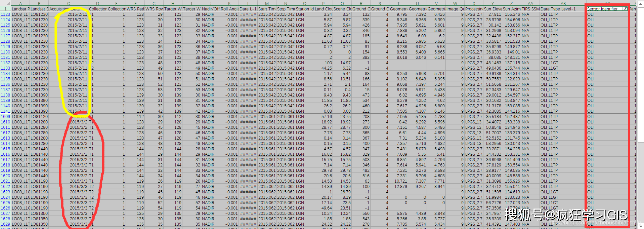Select column C header

pos(69,3)
